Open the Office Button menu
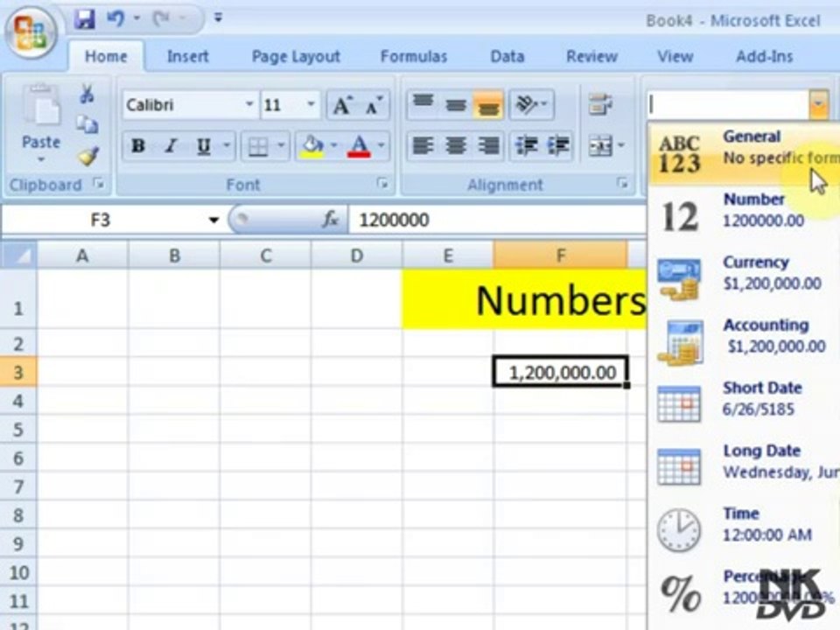The image size is (840, 630). (x=31, y=32)
